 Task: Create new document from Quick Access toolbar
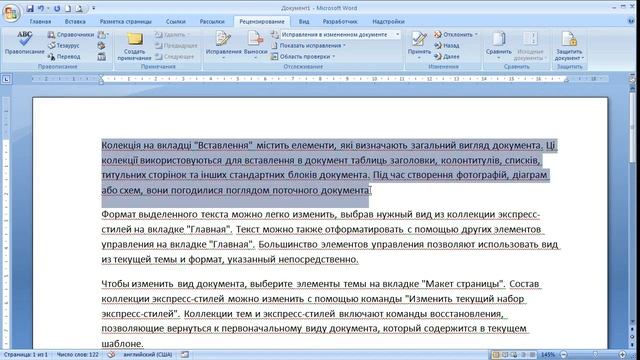[68, 8]
